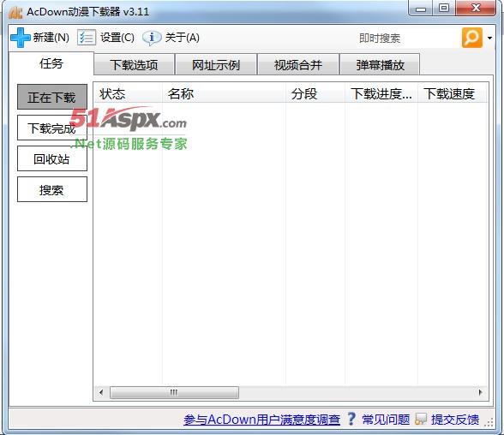The height and width of the screenshot is (435, 504).
Task: Switch to the 任务 tab
Action: [51, 63]
